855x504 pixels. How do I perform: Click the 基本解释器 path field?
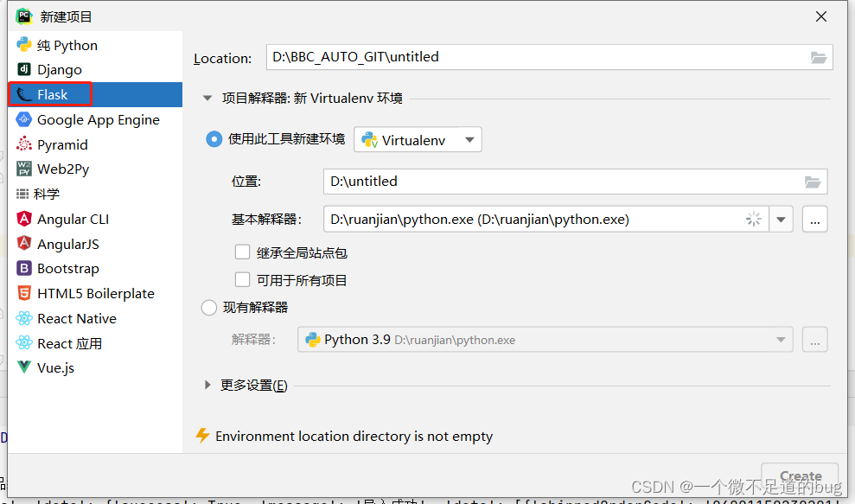[546, 220]
